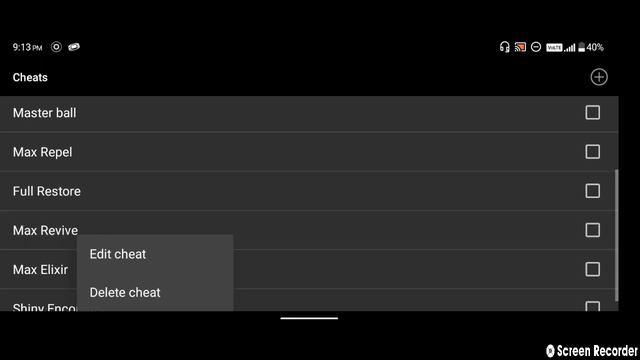Image resolution: width=640 pixels, height=360 pixels.
Task: Tap the bottom navigation gesture bar
Action: coord(309,318)
